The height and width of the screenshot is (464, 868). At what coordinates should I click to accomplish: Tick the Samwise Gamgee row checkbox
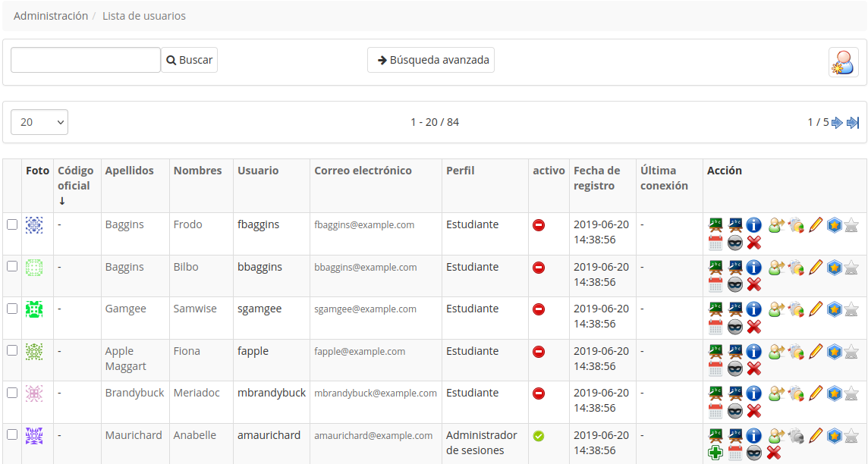click(x=12, y=309)
